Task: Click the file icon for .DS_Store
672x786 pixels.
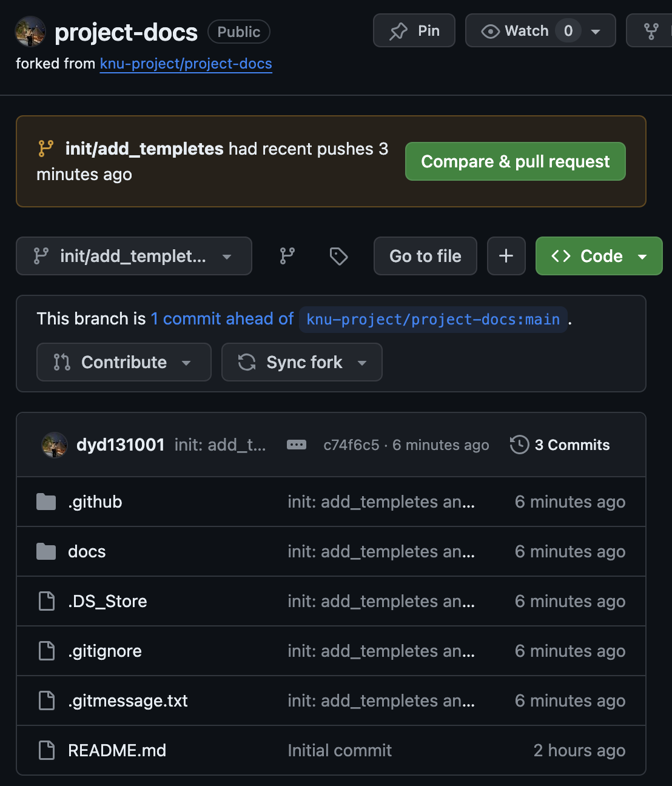Action: [x=47, y=601]
